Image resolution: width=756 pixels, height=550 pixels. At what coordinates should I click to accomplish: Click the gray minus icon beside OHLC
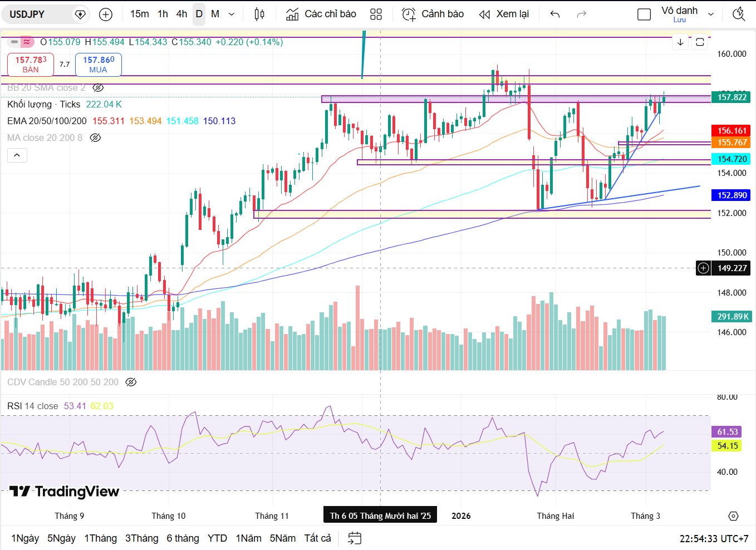[x=14, y=42]
